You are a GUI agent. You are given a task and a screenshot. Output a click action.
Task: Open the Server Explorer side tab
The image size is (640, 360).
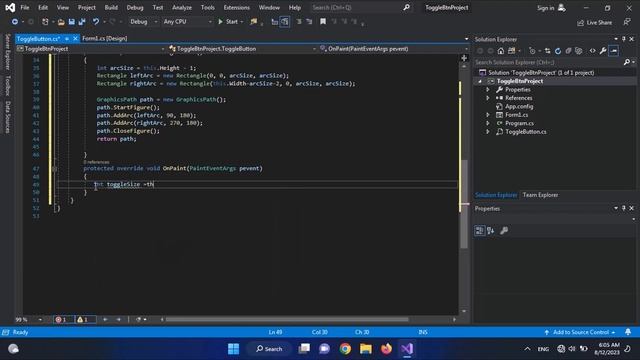(x=7, y=51)
